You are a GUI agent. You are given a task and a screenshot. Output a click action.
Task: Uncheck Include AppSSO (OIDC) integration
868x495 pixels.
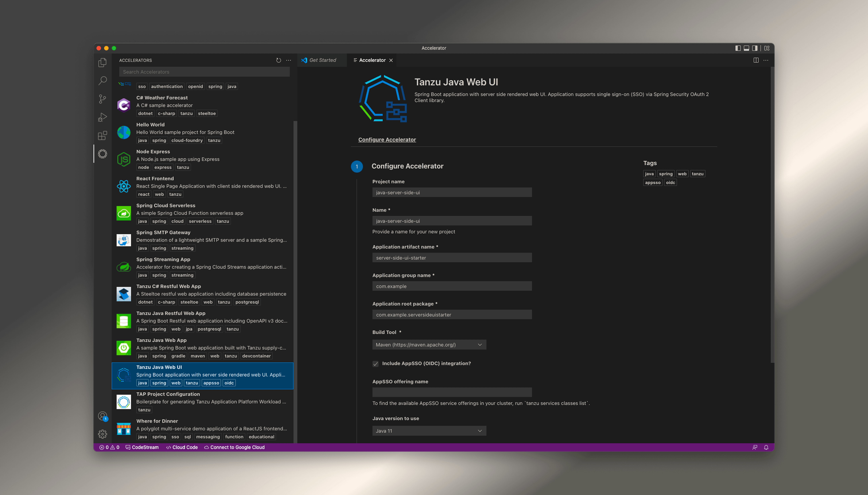pyautogui.click(x=375, y=364)
